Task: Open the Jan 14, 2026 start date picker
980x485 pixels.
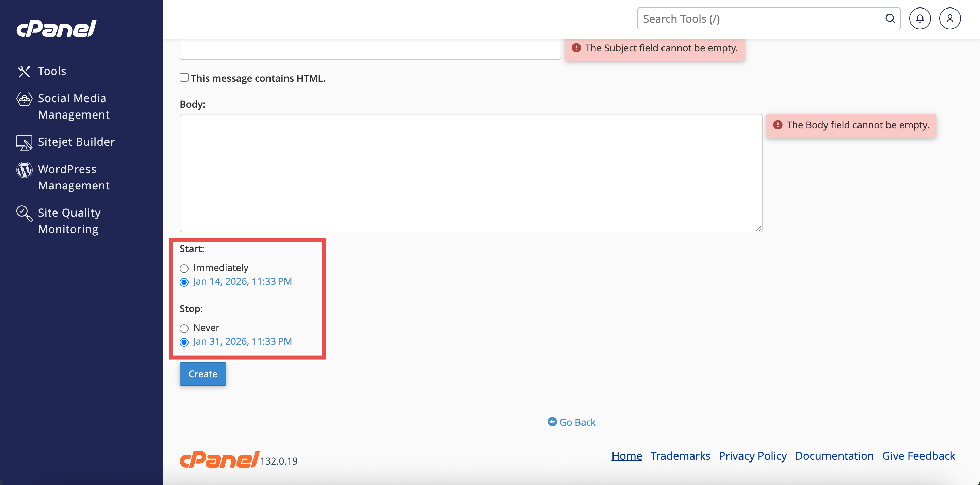Action: coord(242,281)
